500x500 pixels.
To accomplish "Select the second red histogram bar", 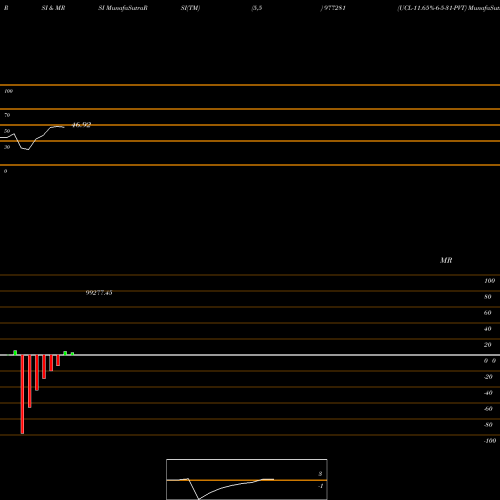I will click(x=30, y=381).
